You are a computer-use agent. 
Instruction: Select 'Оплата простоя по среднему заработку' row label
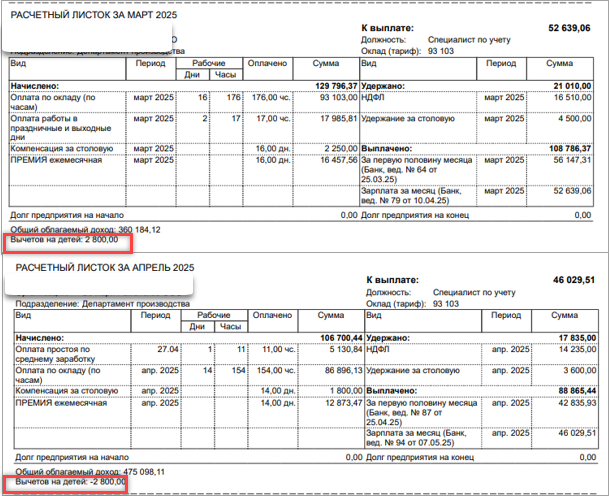click(55, 354)
